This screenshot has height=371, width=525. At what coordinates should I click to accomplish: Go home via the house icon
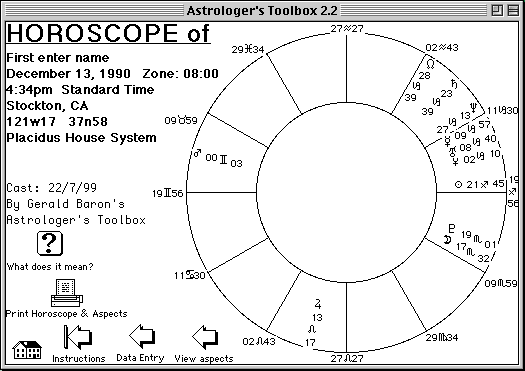coord(27,350)
